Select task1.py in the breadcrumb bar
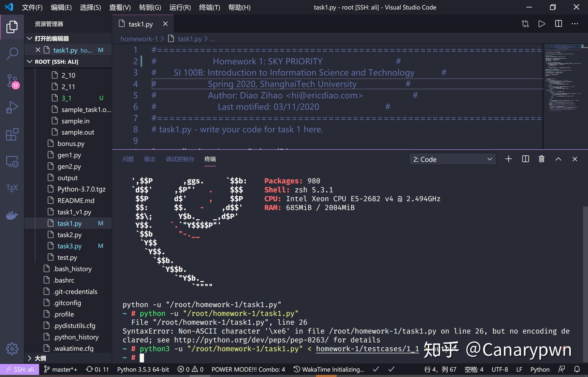The width and height of the screenshot is (588, 377). (190, 39)
